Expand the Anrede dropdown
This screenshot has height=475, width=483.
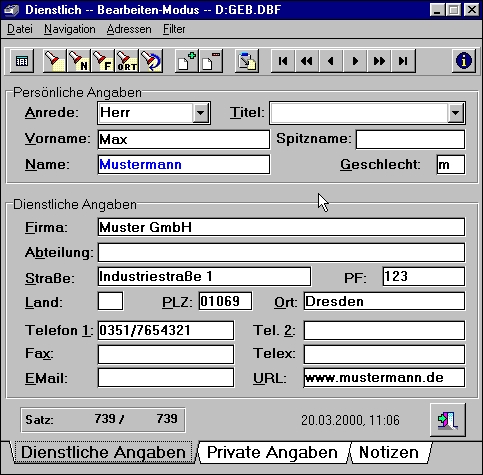coord(201,113)
